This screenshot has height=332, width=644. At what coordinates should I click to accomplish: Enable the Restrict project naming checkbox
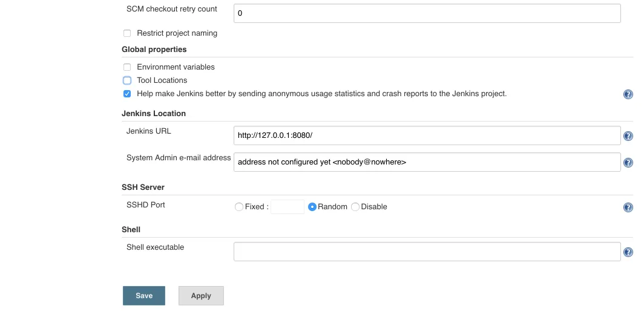127,33
